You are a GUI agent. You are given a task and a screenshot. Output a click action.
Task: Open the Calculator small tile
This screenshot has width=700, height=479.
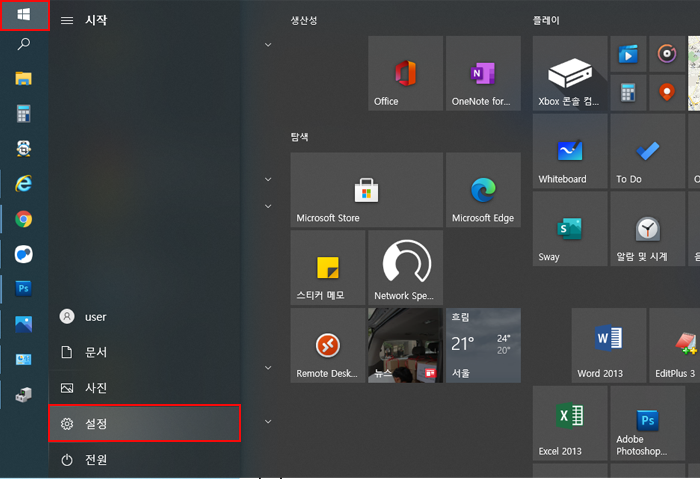[x=628, y=93]
